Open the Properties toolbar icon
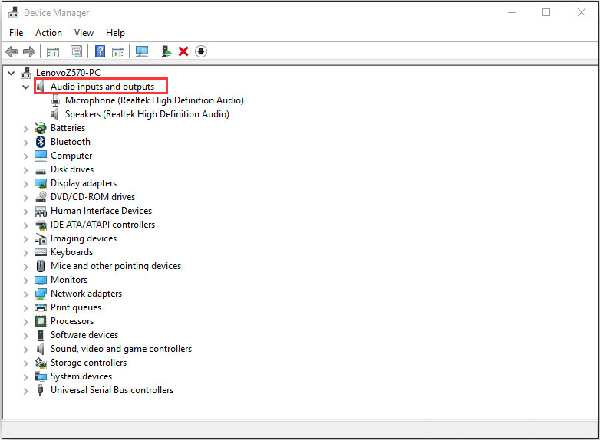Screen dimensions: 600x440 (77, 51)
